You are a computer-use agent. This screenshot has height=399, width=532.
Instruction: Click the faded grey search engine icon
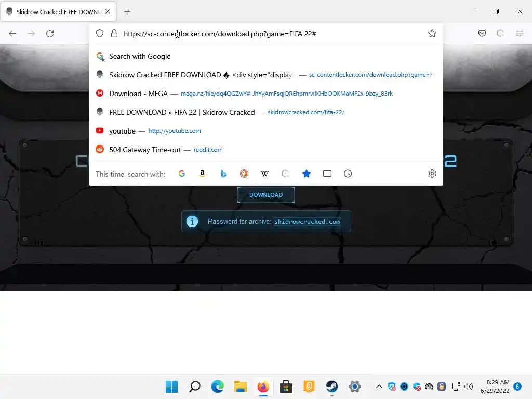click(285, 174)
